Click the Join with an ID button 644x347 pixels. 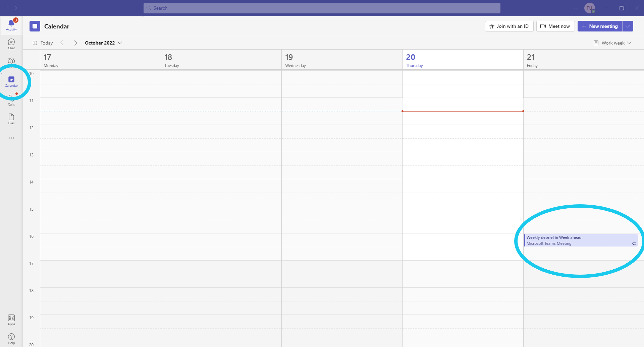tap(509, 26)
